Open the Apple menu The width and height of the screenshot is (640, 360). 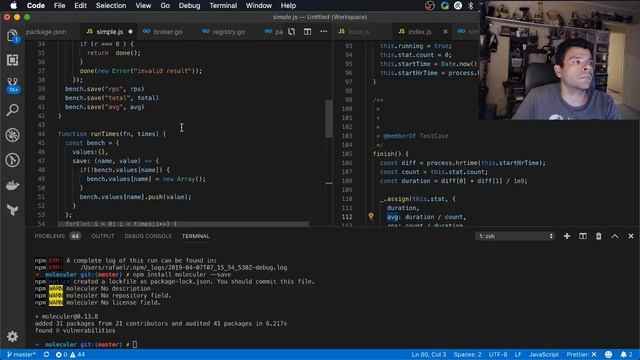pyautogui.click(x=13, y=6)
